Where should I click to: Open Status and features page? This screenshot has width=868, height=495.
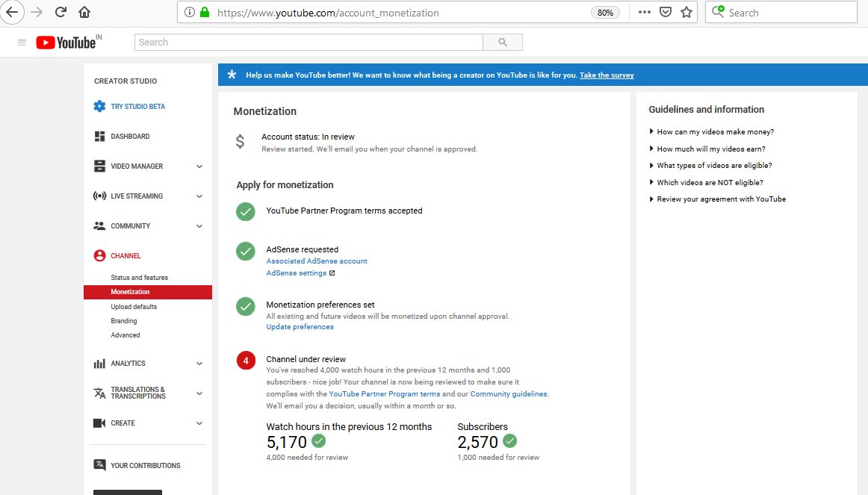[x=139, y=278]
